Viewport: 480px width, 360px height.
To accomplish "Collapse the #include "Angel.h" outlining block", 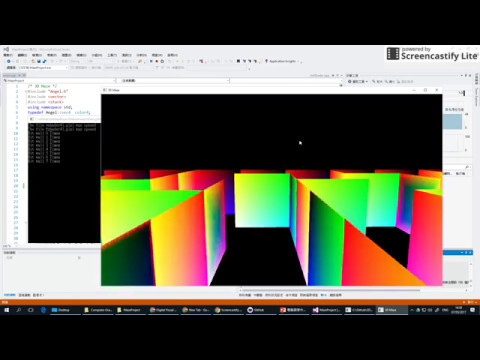I will point(26,91).
